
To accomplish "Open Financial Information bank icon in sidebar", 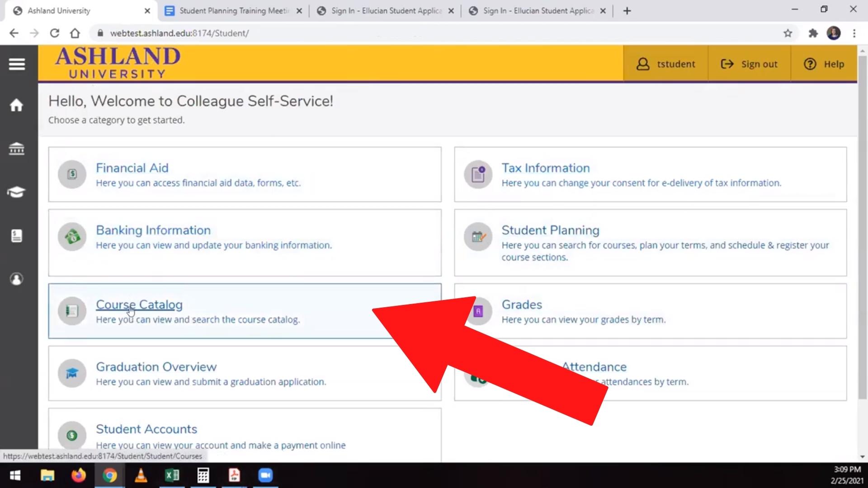I will [x=17, y=148].
